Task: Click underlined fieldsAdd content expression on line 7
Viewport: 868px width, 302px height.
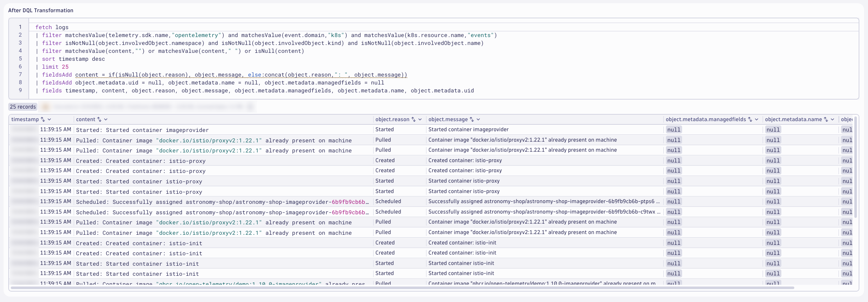Action: (241, 75)
